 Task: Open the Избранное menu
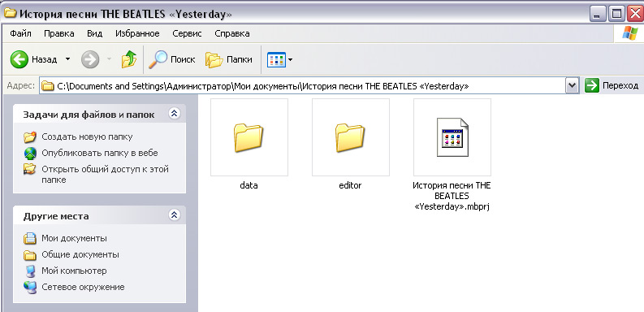[x=137, y=33]
